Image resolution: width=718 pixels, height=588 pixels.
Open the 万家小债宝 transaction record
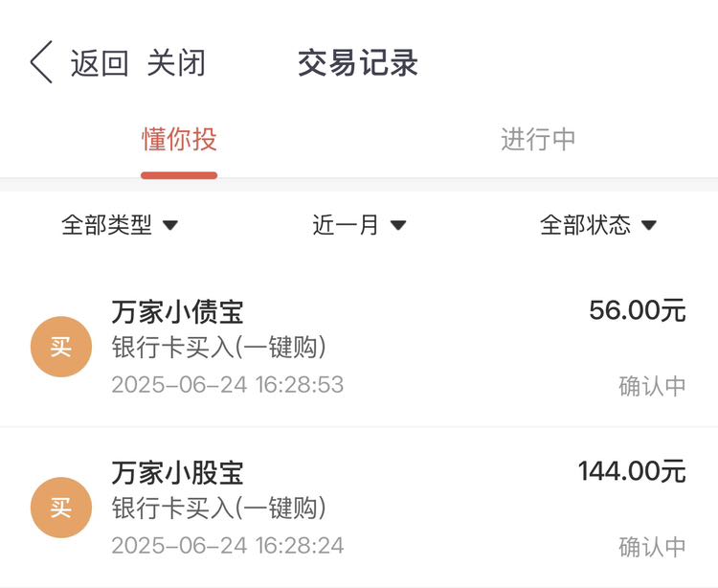(x=359, y=347)
